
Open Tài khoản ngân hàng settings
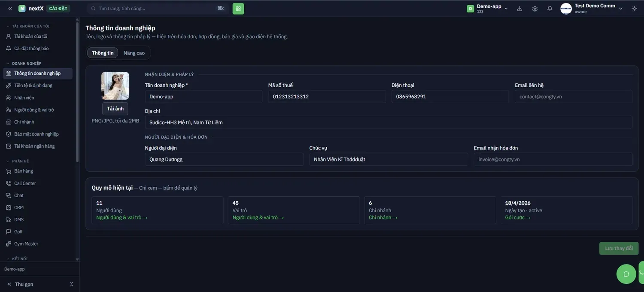pyautogui.click(x=38, y=146)
